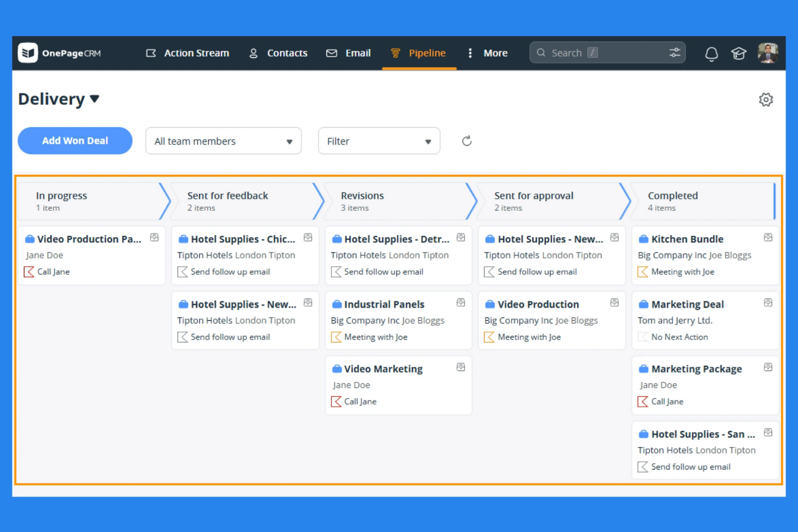Click the OnePageCRM logo
The height and width of the screenshot is (532, 798).
click(58, 53)
